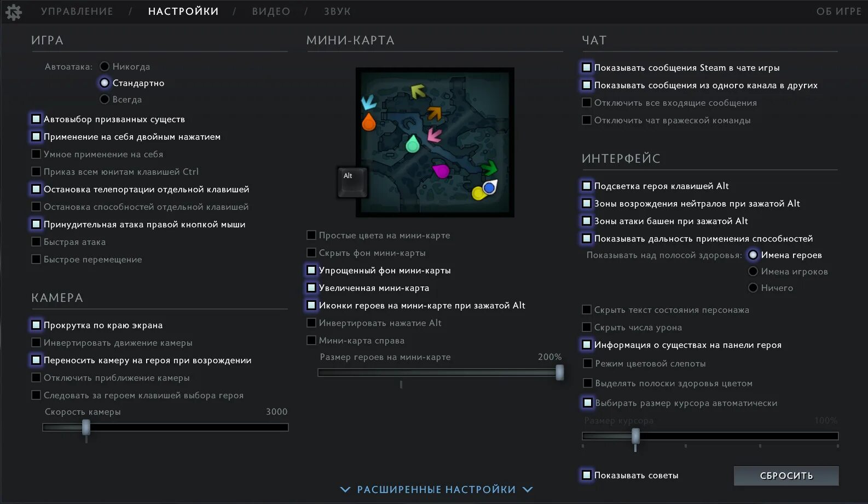Click the minimap preview image
This screenshot has width=868, height=504.
(x=435, y=142)
